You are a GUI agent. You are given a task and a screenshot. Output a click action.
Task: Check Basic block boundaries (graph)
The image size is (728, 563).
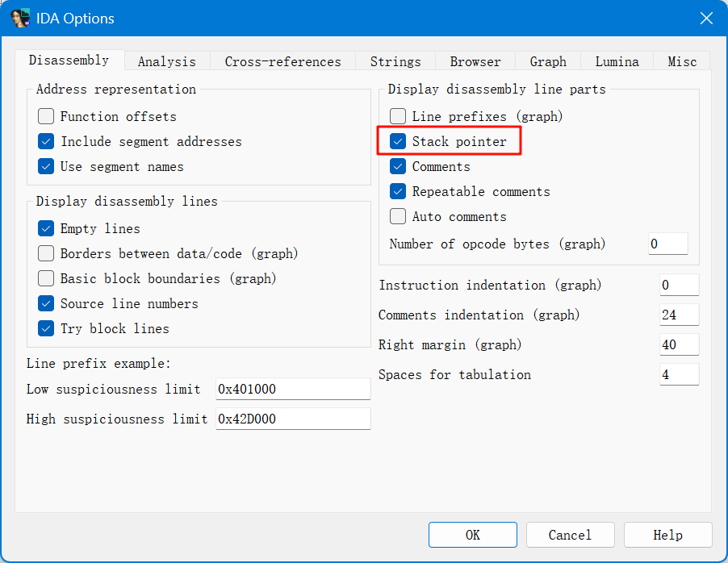coord(46,279)
